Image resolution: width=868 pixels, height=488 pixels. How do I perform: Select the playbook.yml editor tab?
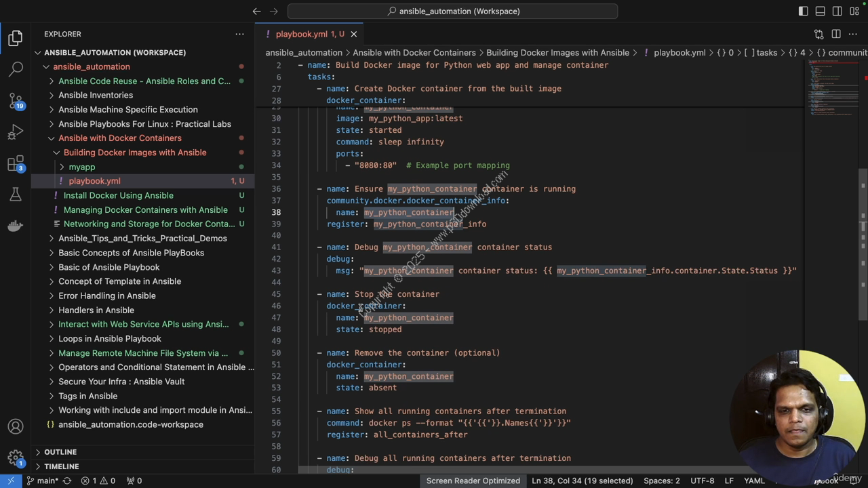tap(301, 34)
